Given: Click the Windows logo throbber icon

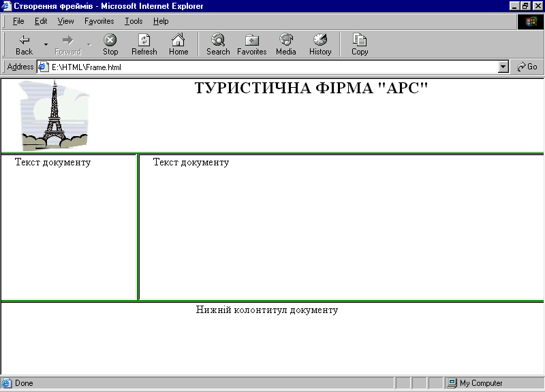Looking at the screenshot, I should pyautogui.click(x=531, y=22).
